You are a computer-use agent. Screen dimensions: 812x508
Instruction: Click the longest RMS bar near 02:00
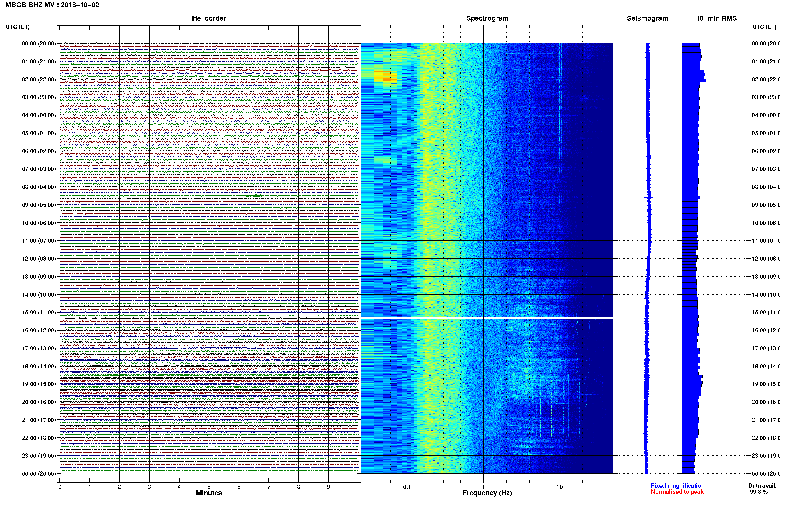694,81
